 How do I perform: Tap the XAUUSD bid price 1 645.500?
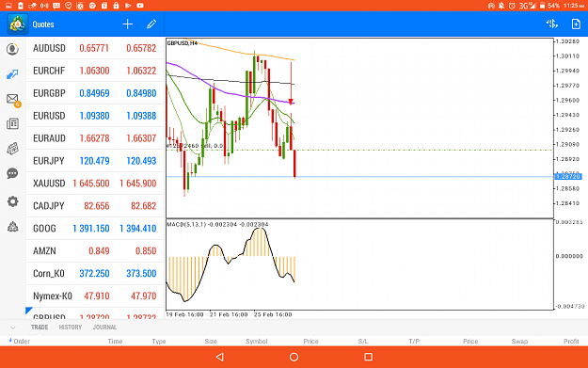[x=91, y=184]
